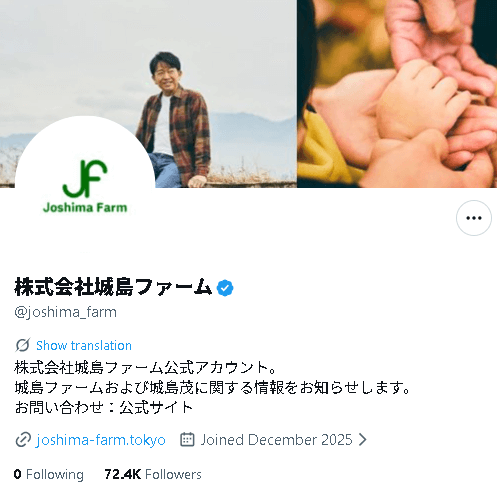Click the お問い合わせ:公式サイト line

pyautogui.click(x=104, y=407)
